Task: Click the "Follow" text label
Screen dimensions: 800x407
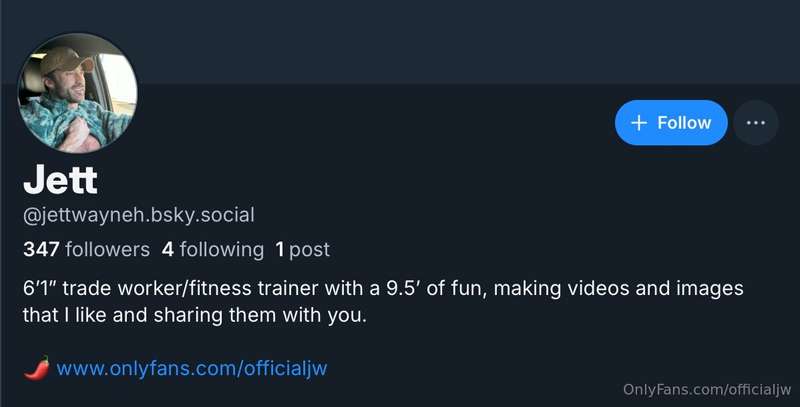Action: click(x=684, y=122)
